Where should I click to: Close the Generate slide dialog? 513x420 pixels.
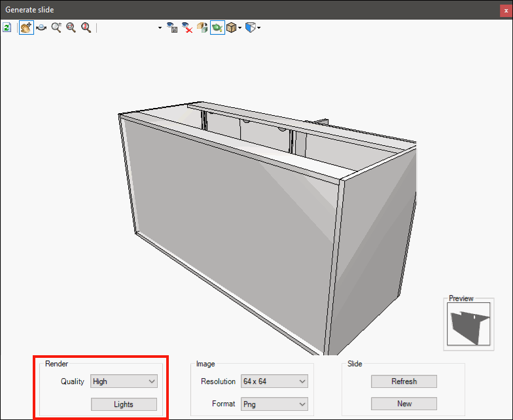(506, 10)
